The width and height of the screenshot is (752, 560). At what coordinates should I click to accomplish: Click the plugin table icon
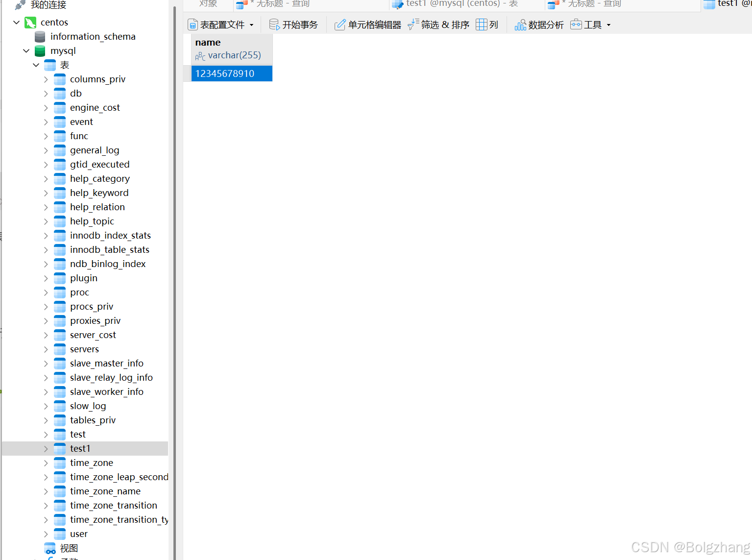point(60,278)
